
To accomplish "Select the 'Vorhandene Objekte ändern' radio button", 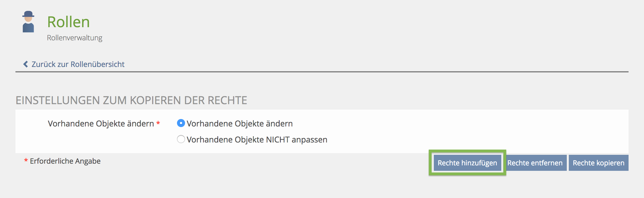I will tap(181, 123).
